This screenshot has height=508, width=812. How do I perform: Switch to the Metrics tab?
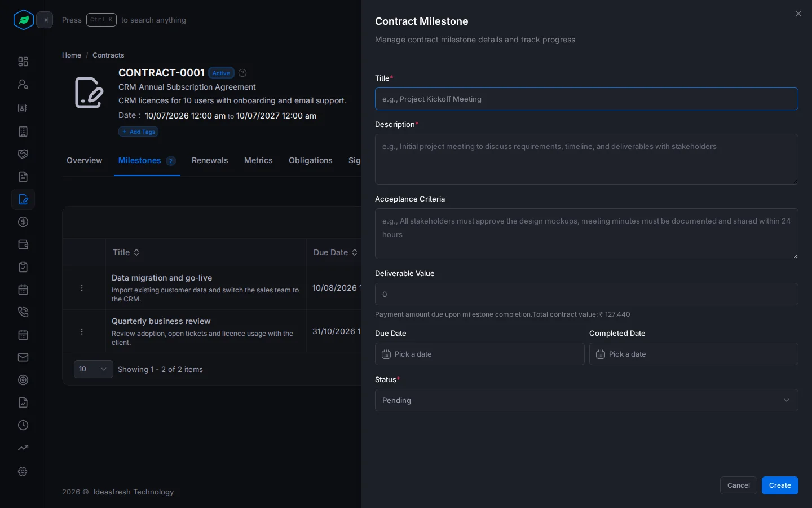258,160
